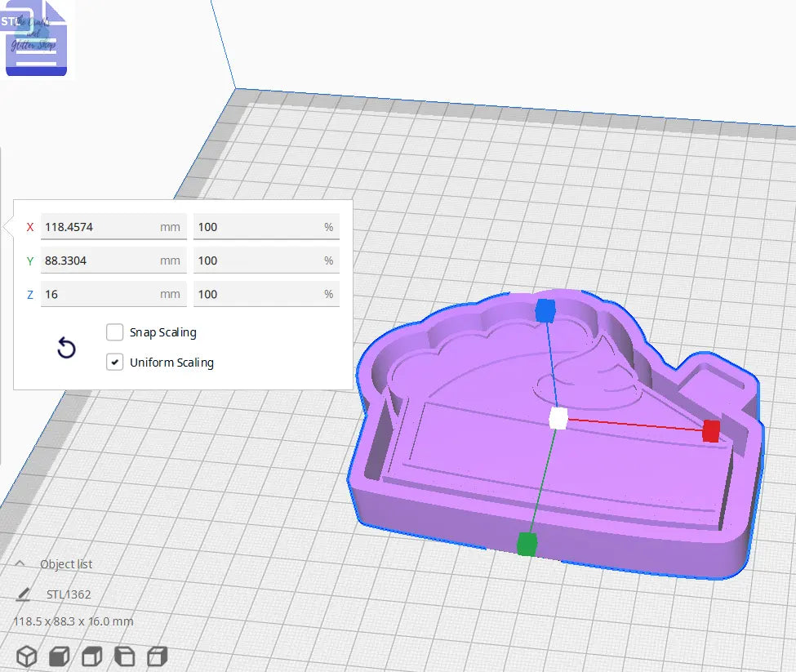This screenshot has width=796, height=672.
Task: Click the pencil icon beside STL1362
Action: pyautogui.click(x=23, y=594)
